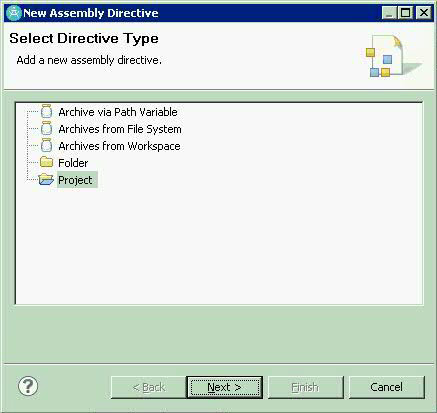Minimize the New Assembly Directive window

point(389,13)
